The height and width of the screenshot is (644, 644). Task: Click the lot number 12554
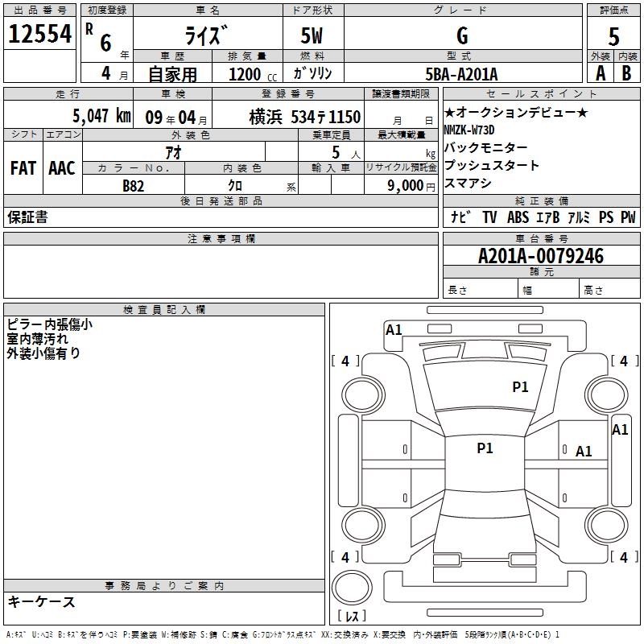[39, 34]
